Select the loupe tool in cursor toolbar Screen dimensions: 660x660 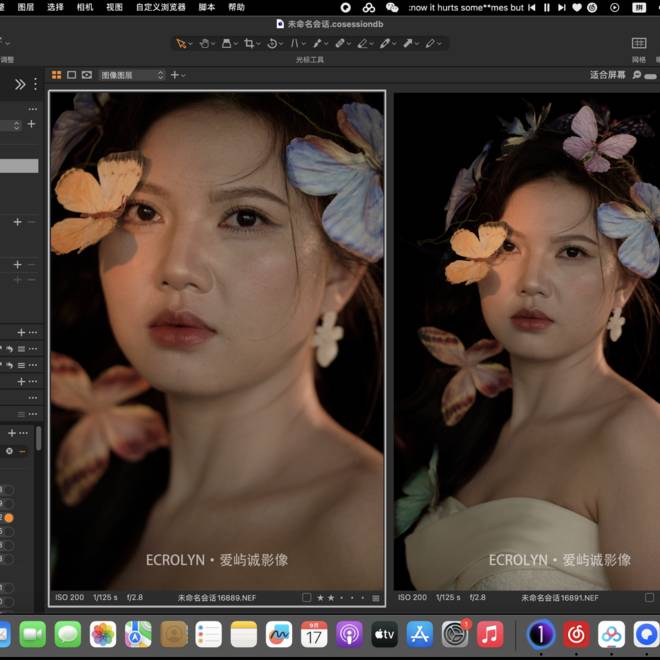click(227, 43)
